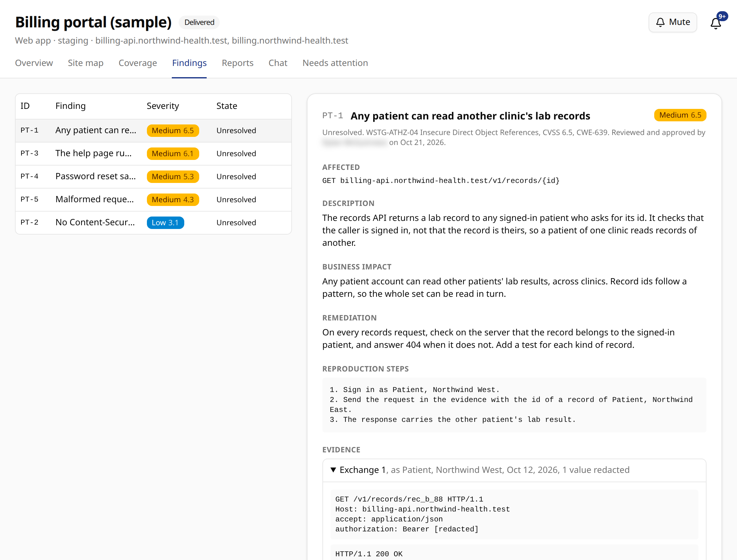The image size is (737, 560).
Task: Switch to the Overview tab
Action: pos(34,63)
